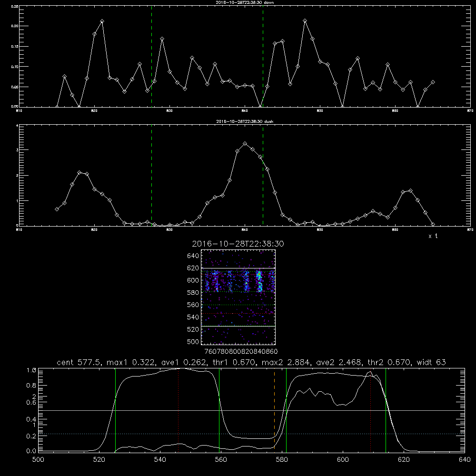Pick the dawn curve peak diamond near x 829
476x476 pixels.
pos(162,39)
